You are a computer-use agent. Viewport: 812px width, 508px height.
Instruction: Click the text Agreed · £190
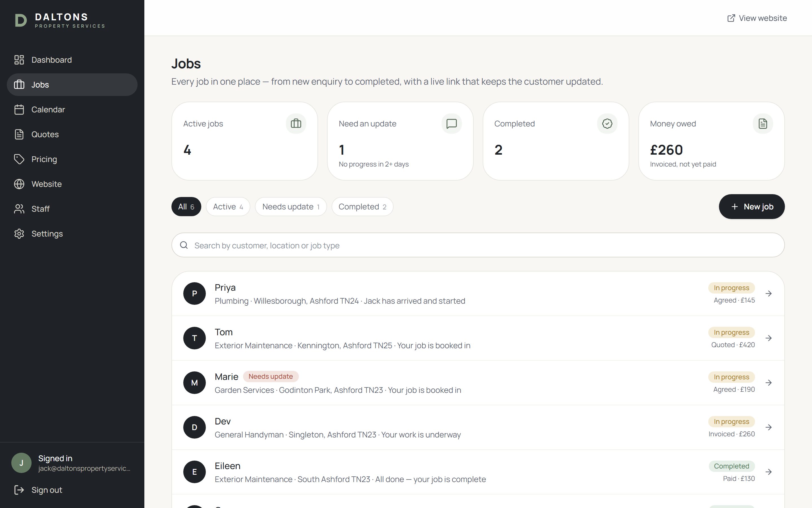(x=734, y=389)
